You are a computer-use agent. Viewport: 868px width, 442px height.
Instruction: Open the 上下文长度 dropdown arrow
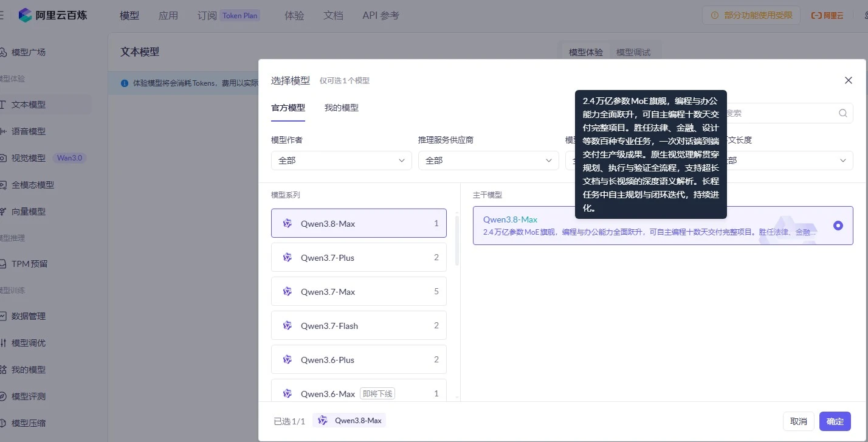pyautogui.click(x=843, y=161)
